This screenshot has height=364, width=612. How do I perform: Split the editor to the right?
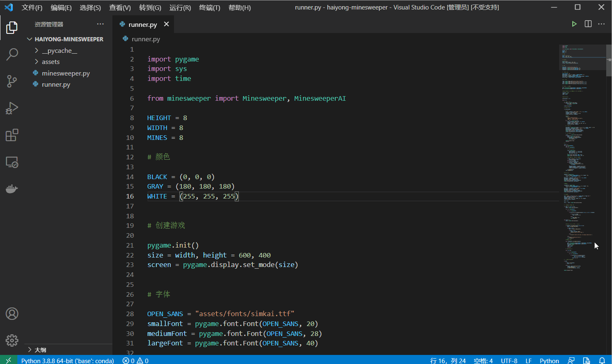tap(588, 24)
